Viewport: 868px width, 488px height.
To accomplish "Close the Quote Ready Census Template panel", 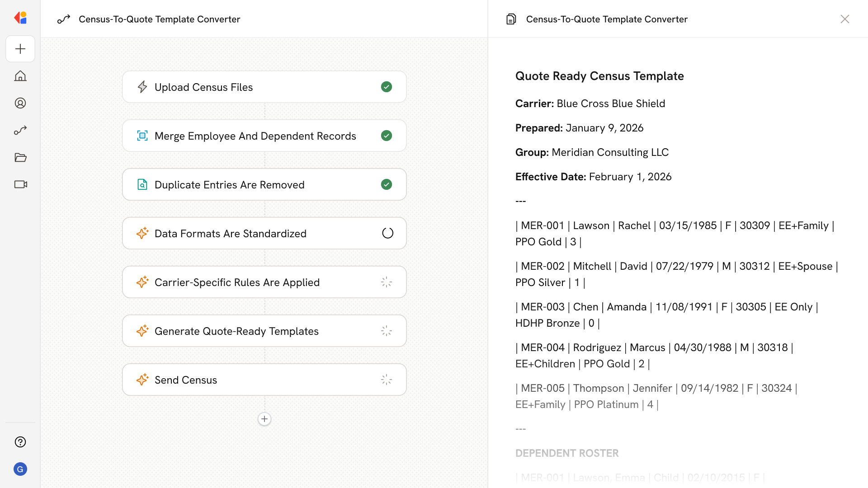I will coord(845,19).
